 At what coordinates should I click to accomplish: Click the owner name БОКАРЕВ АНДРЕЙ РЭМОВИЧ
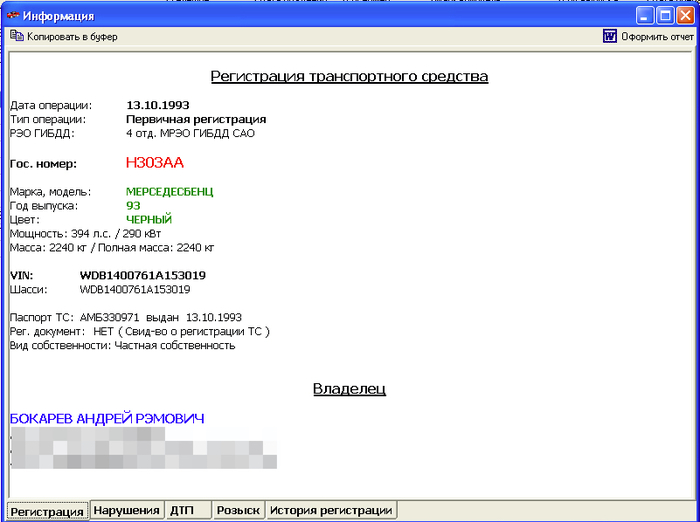click(107, 419)
